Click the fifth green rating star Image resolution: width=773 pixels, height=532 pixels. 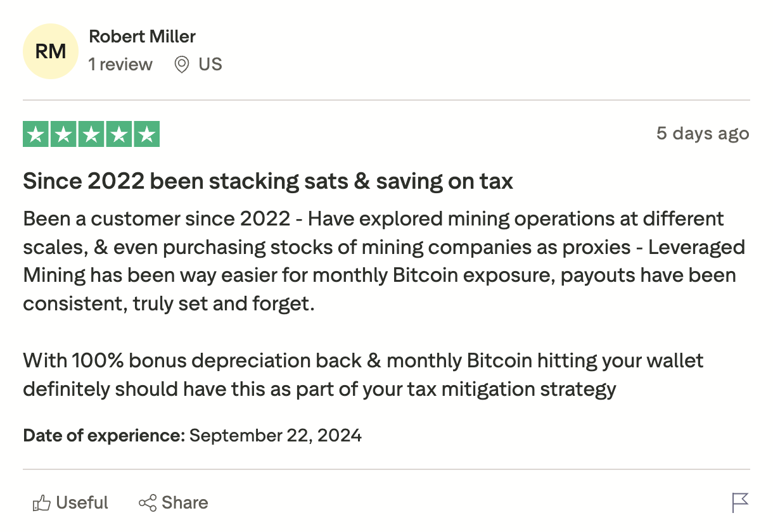click(x=146, y=134)
